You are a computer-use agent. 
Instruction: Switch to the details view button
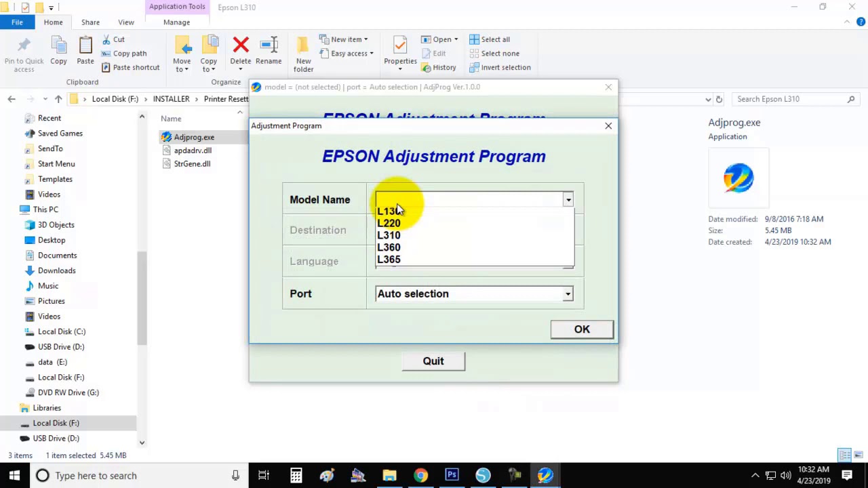click(x=845, y=455)
